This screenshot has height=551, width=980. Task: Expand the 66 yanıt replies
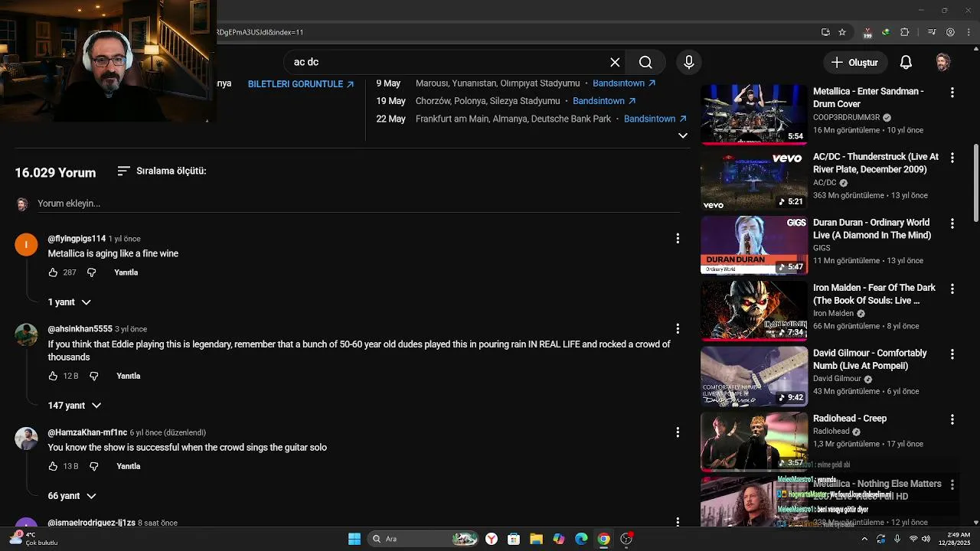72,496
